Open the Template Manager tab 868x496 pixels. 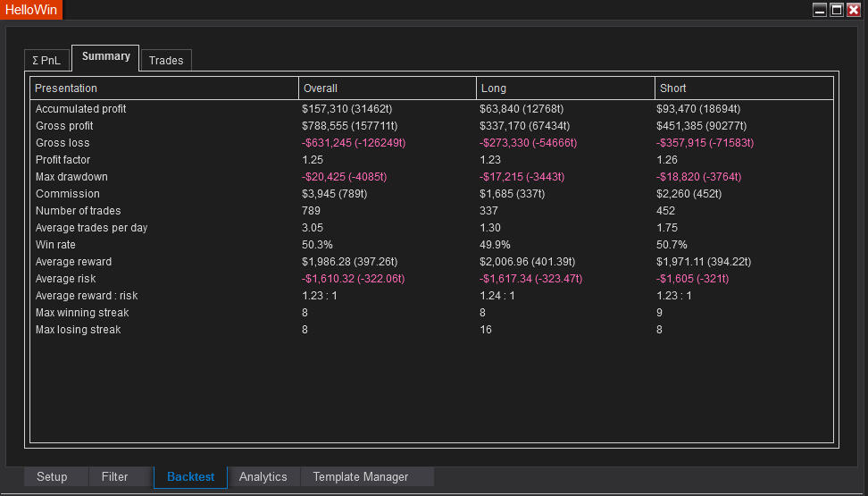click(360, 477)
